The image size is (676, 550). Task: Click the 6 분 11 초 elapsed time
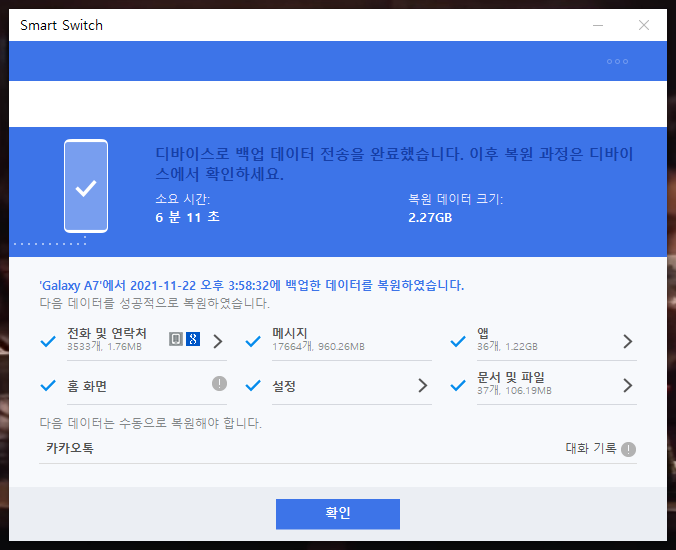tap(188, 217)
